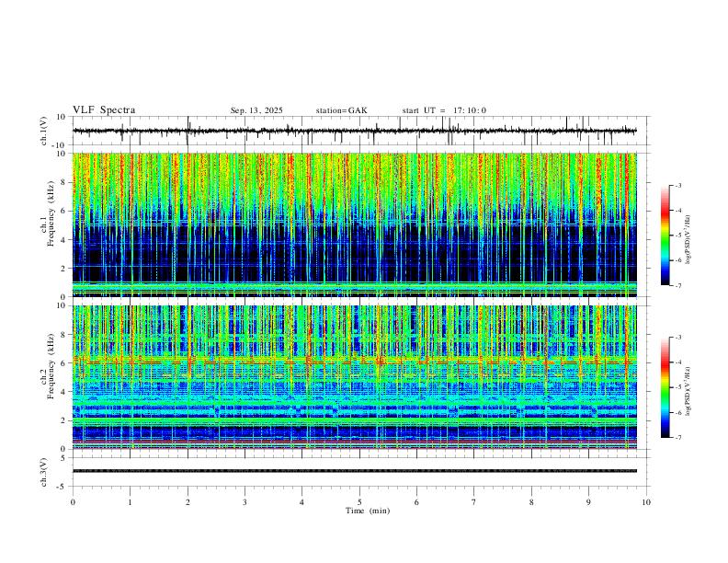
Task: Click the "-5" tick of ch.3(V) axis
Action: [x=63, y=487]
